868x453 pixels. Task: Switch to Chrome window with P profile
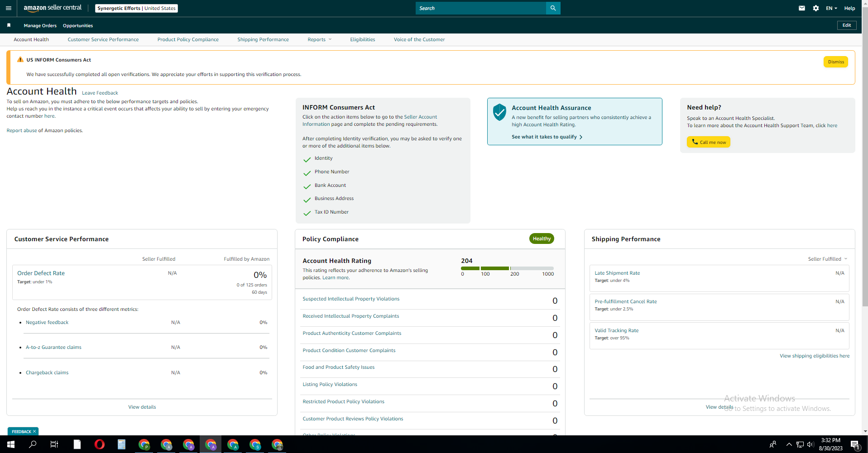coord(144,444)
